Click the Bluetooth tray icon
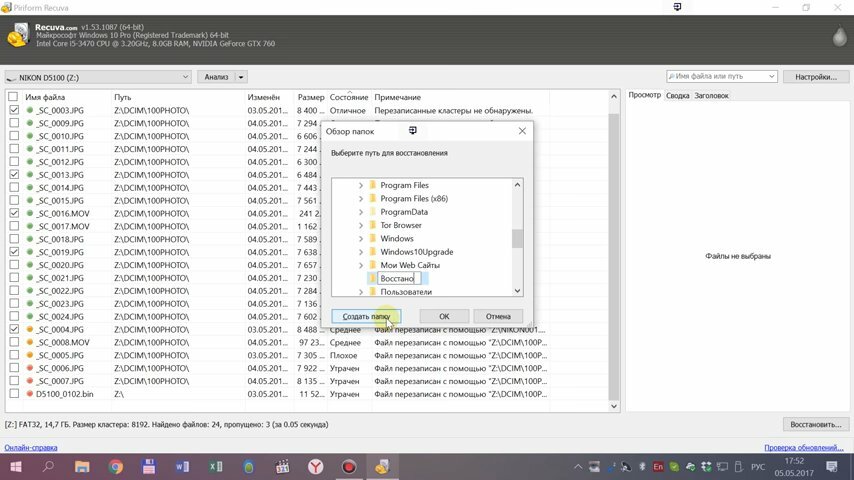This screenshot has width=854, height=480. coord(642,467)
